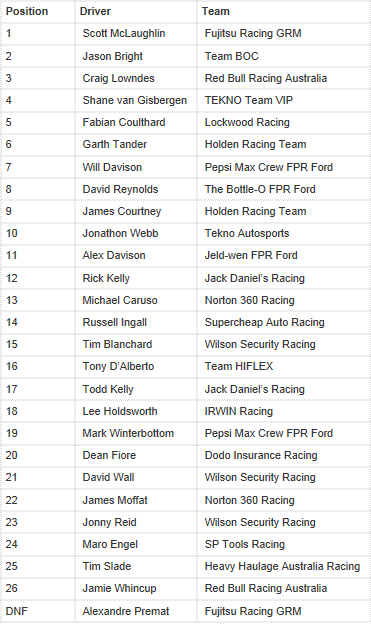Select the Jason Bright driver cell
Image resolution: width=371 pixels, height=626 pixels.
click(136, 56)
